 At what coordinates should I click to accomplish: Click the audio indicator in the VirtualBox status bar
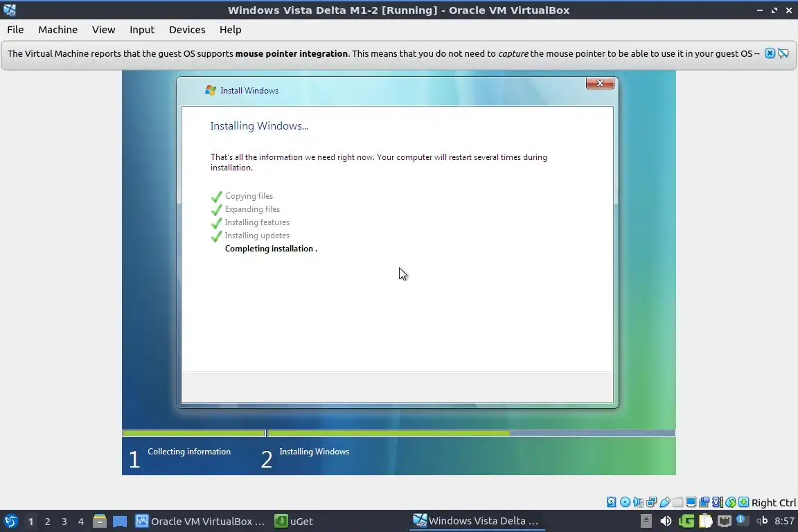pos(638,502)
